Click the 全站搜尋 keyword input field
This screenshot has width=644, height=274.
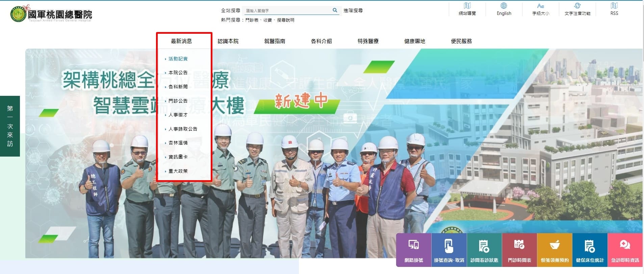coord(287,11)
